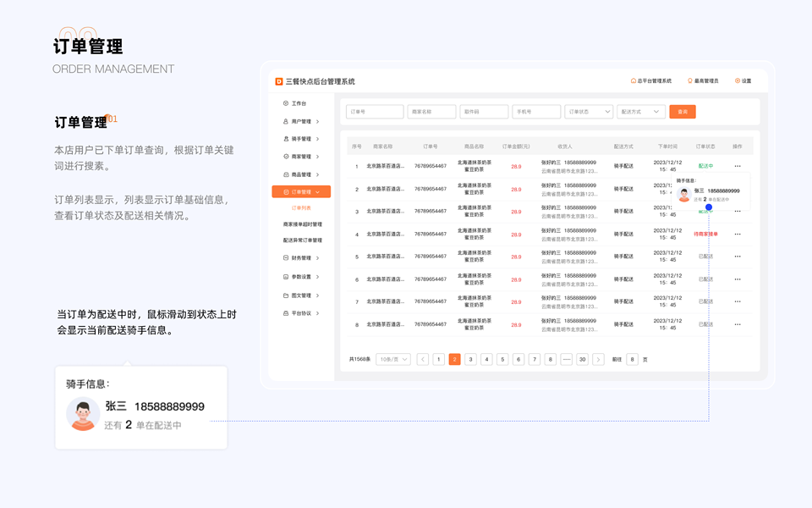Go to page 6 in pagination

(x=518, y=359)
